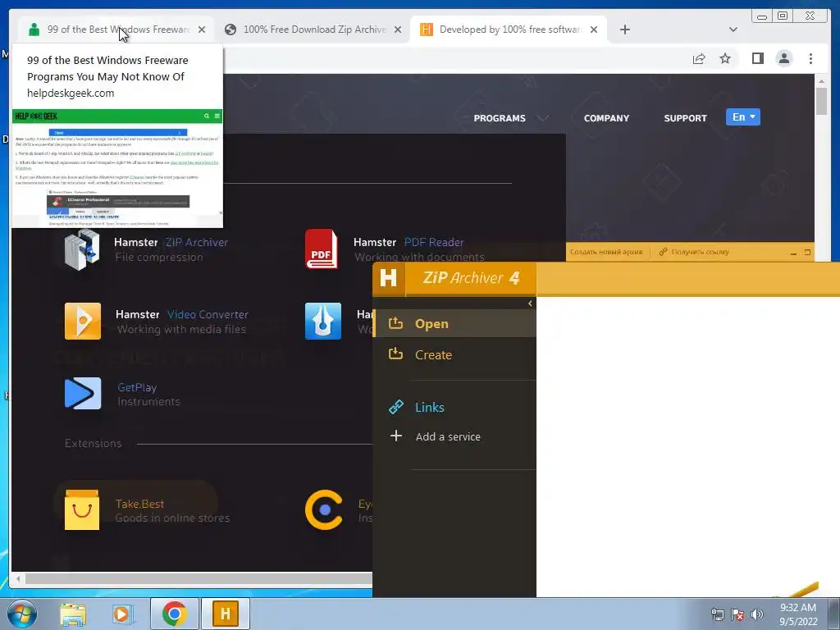Open the Hamster PDF Reader red icon

pyautogui.click(x=322, y=249)
